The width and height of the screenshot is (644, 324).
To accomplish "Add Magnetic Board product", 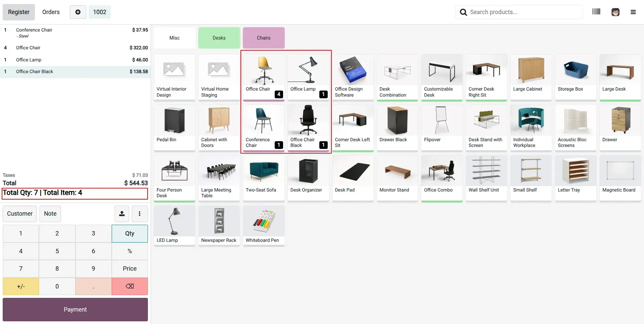I will pos(620,178).
